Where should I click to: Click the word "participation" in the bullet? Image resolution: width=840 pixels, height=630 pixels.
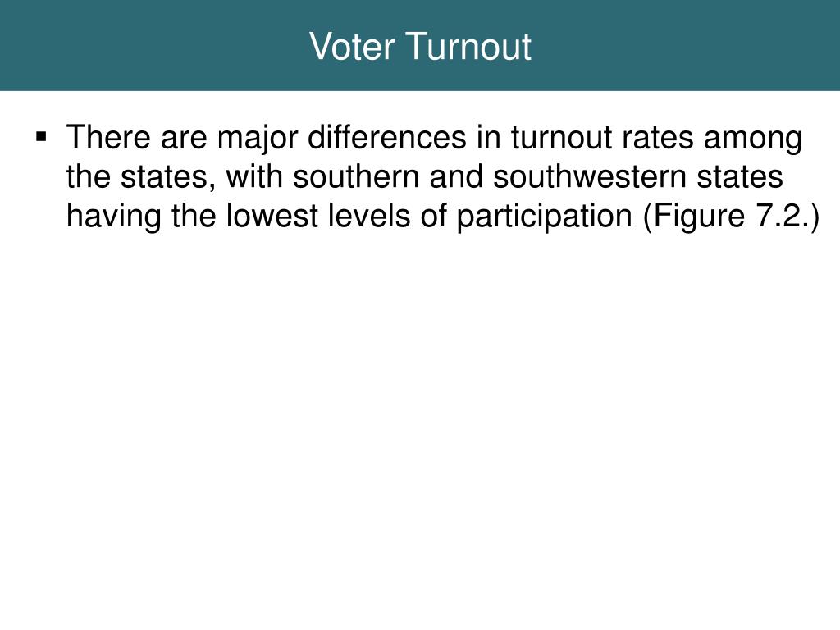click(x=545, y=217)
